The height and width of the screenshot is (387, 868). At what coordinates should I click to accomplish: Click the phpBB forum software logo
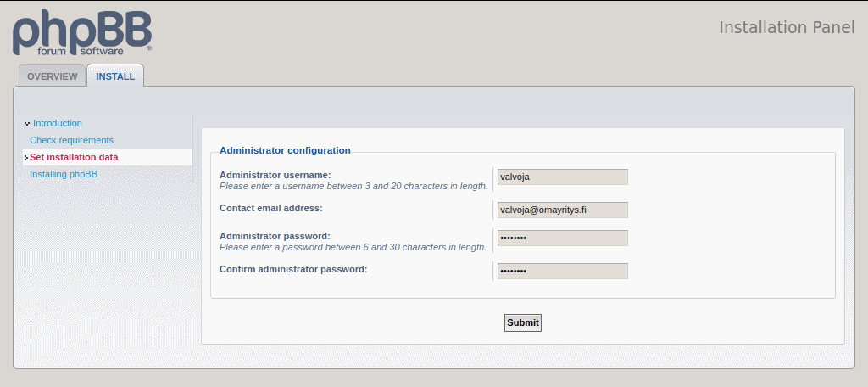(82, 33)
